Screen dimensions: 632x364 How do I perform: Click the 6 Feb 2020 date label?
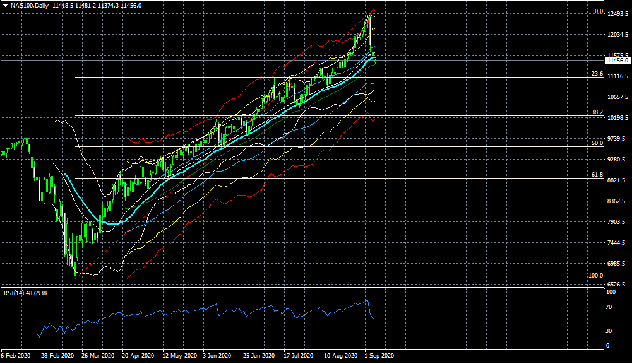click(x=15, y=356)
